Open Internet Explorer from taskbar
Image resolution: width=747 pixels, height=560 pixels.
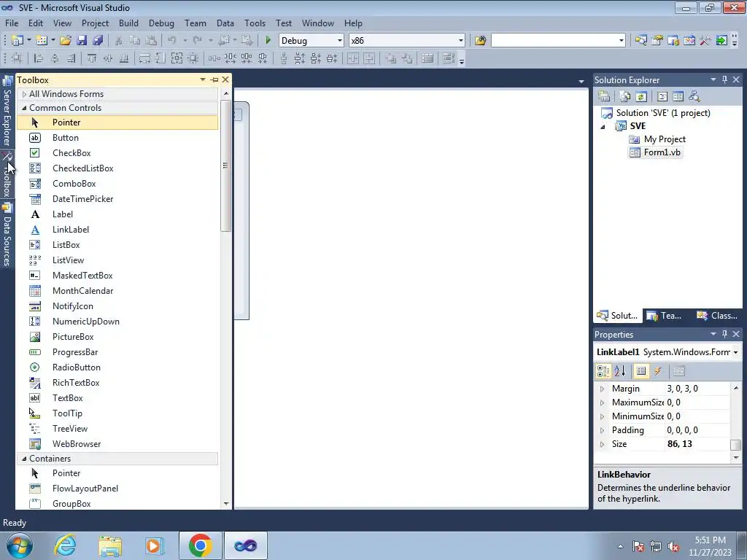(65, 545)
